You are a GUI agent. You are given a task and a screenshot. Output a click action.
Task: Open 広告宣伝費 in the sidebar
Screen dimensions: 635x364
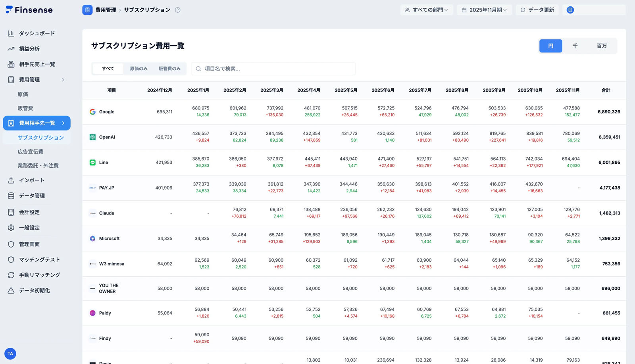[31, 151]
